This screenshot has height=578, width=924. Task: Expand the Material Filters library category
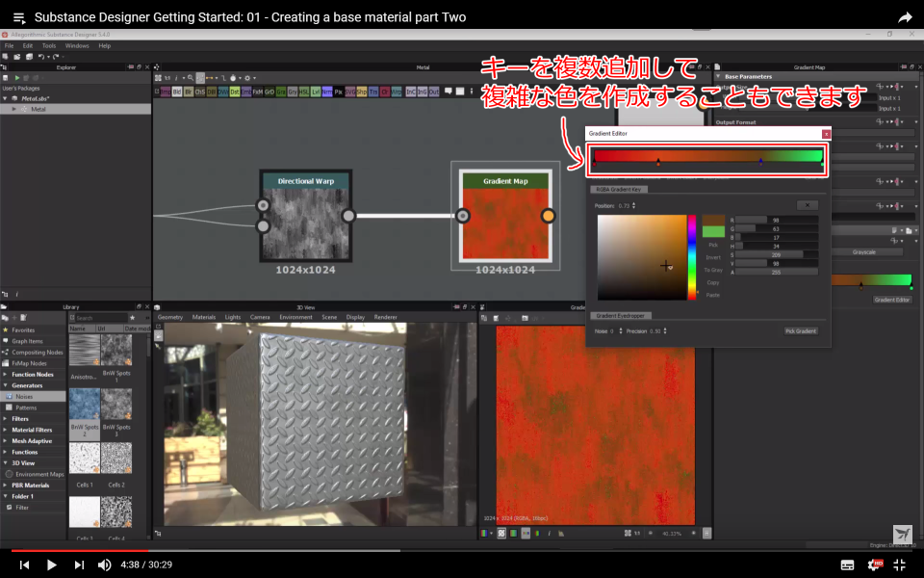point(6,430)
